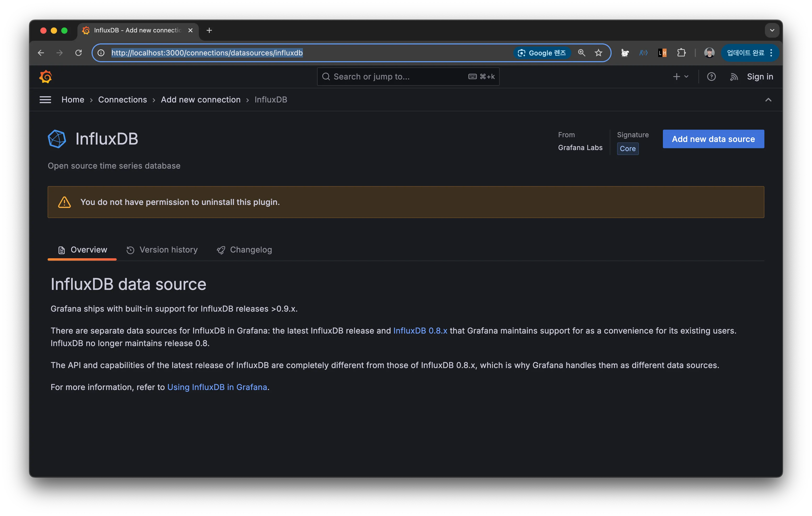The width and height of the screenshot is (812, 516).
Task: Open the help question-mark icon
Action: click(711, 77)
